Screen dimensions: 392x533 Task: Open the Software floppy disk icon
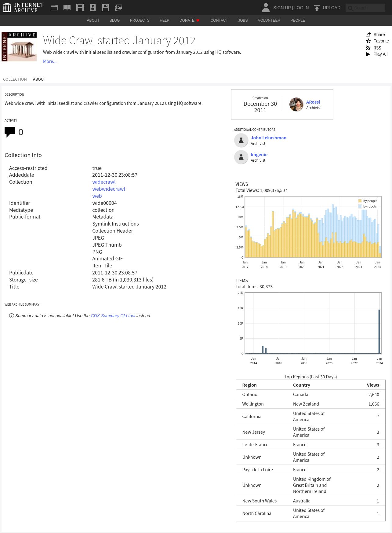pyautogui.click(x=106, y=8)
